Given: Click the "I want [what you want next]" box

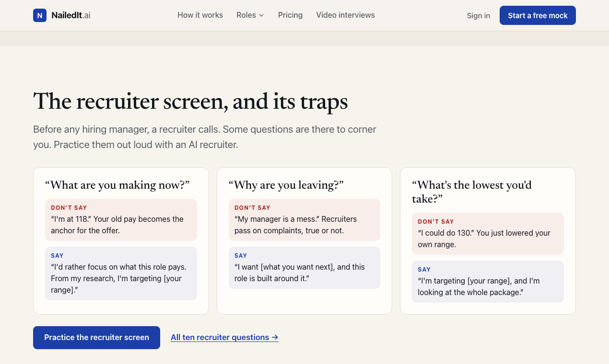Looking at the screenshot, I should (304, 268).
